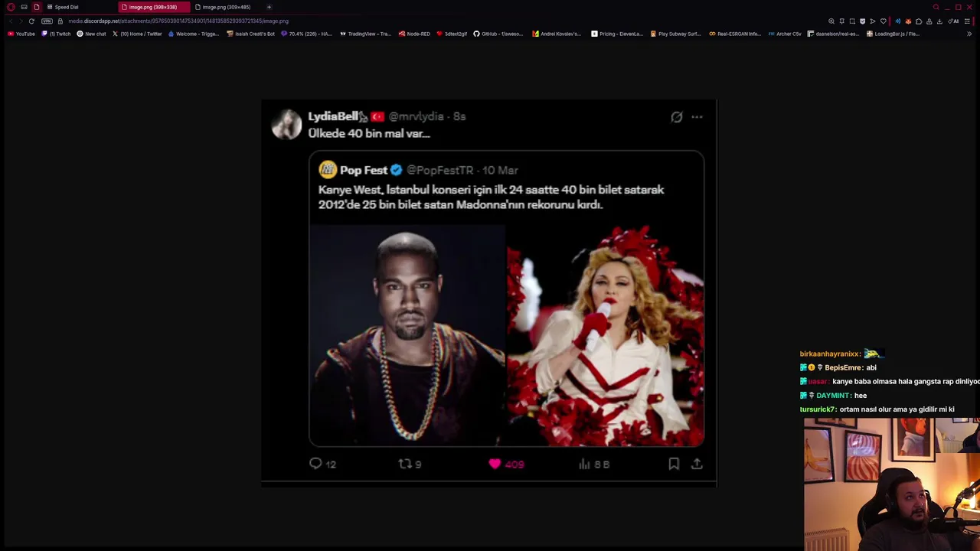Open the MetaMask fox extension

coord(908,21)
